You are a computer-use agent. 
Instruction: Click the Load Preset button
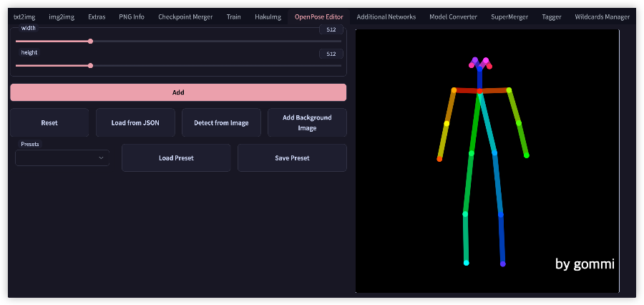click(x=176, y=158)
